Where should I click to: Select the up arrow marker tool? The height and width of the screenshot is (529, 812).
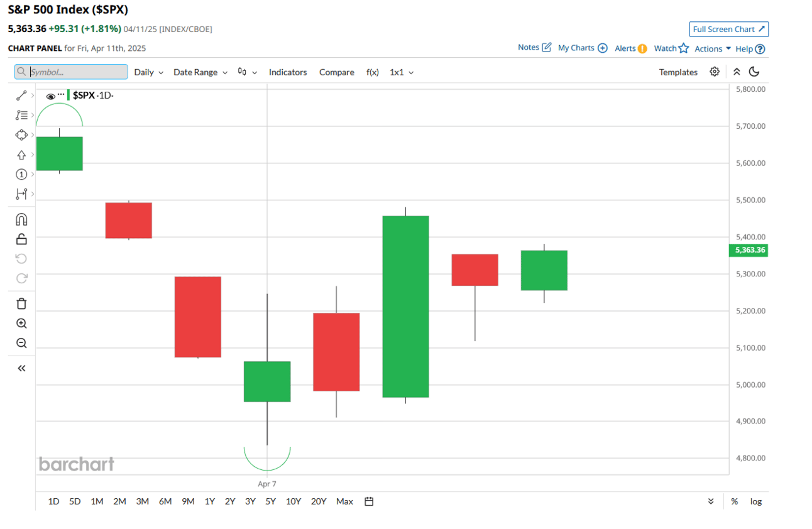[21, 155]
